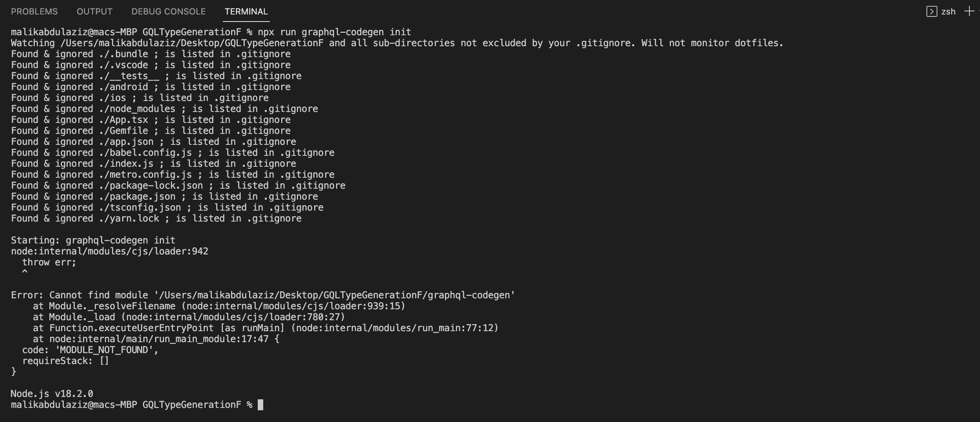Image resolution: width=980 pixels, height=422 pixels.
Task: Click the TERMINAL tab
Action: click(246, 11)
